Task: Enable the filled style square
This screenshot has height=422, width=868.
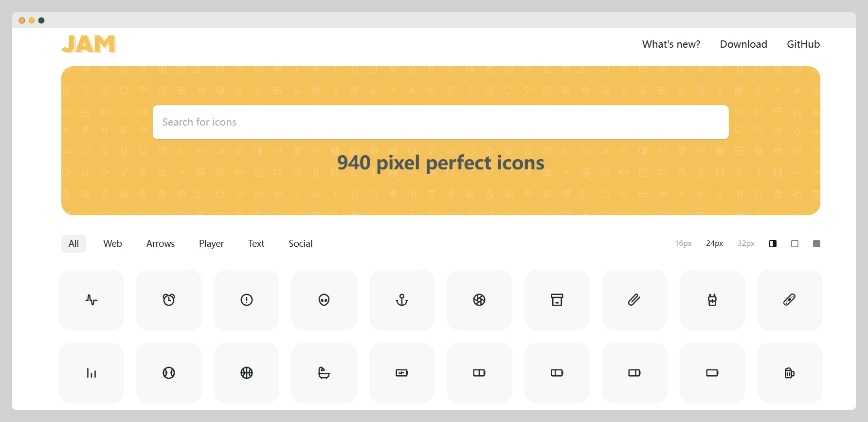Action: point(816,243)
